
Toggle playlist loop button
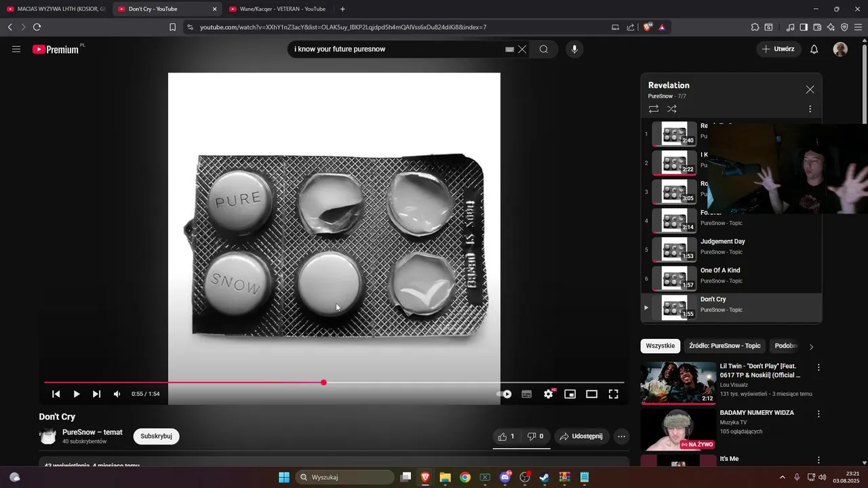click(x=654, y=108)
